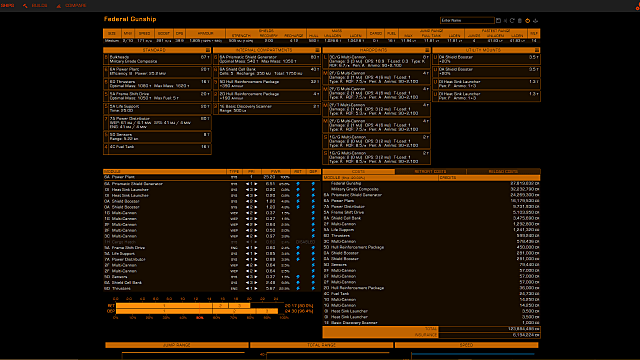This screenshot has width=640, height=360.
Task: Click retracted lightning icon for Frame Shift Drive
Action: click(x=298, y=248)
